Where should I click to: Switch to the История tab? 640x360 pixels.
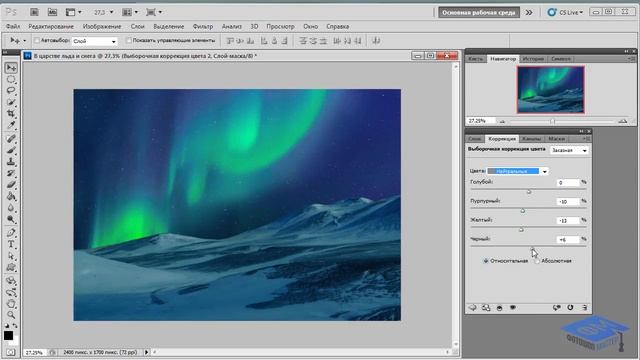[533, 59]
